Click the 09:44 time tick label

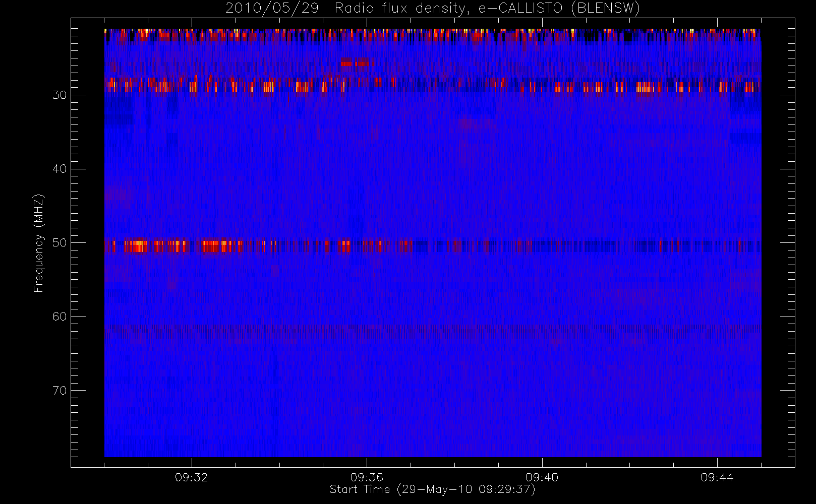[x=717, y=477]
